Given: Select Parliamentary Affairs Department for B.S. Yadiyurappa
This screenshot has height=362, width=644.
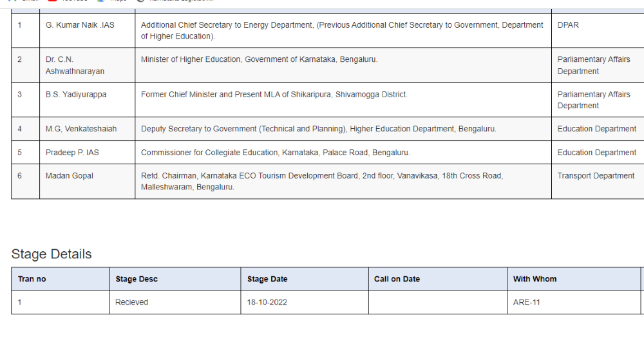Looking at the screenshot, I should click(x=594, y=100).
